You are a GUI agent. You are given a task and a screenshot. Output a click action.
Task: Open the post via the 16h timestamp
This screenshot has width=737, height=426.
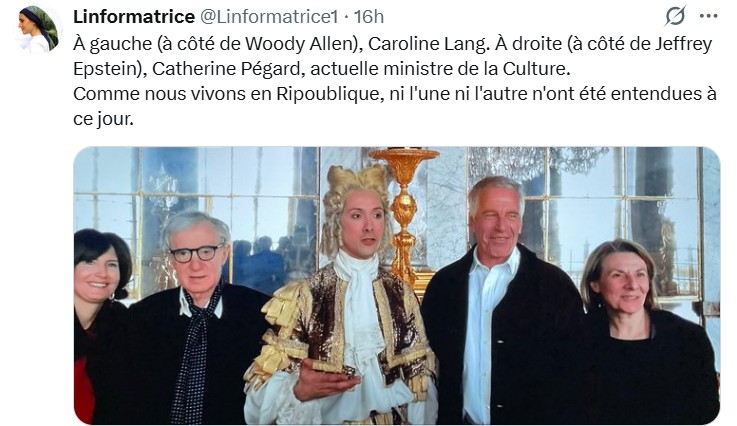point(369,17)
